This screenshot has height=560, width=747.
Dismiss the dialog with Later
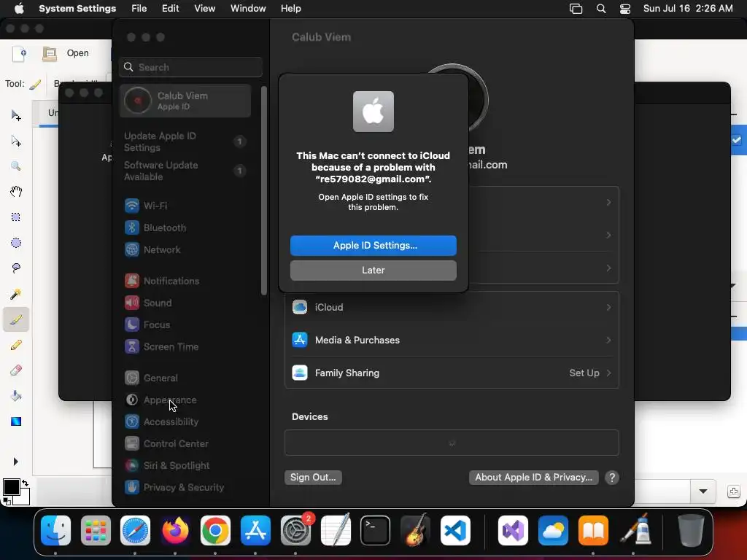(373, 270)
